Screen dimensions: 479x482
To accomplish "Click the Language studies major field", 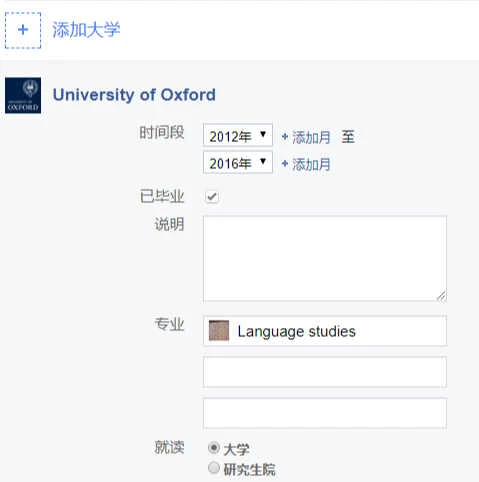I will (x=325, y=331).
